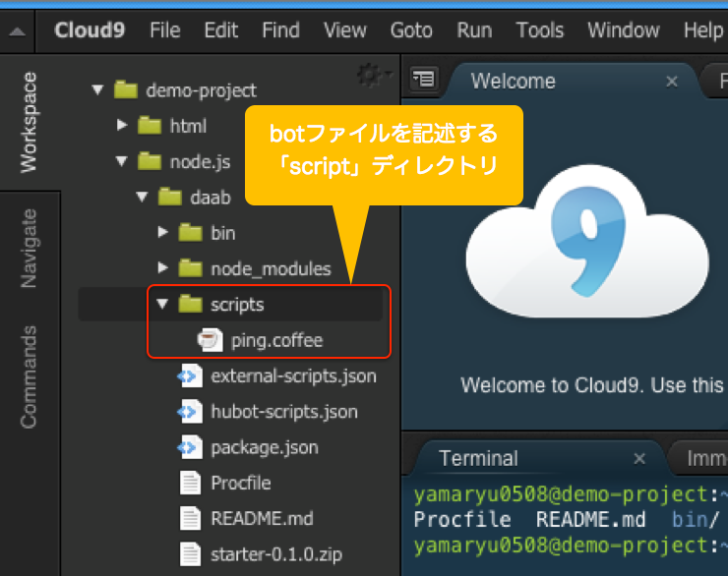Viewport: 728px width, 576px height.
Task: Close the Welcome tab
Action: click(x=671, y=82)
